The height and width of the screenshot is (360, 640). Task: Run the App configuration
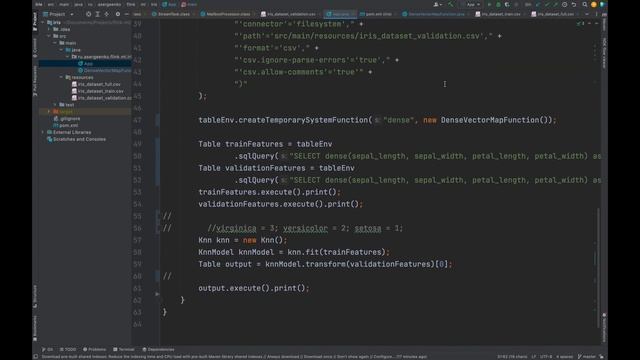(x=489, y=4)
